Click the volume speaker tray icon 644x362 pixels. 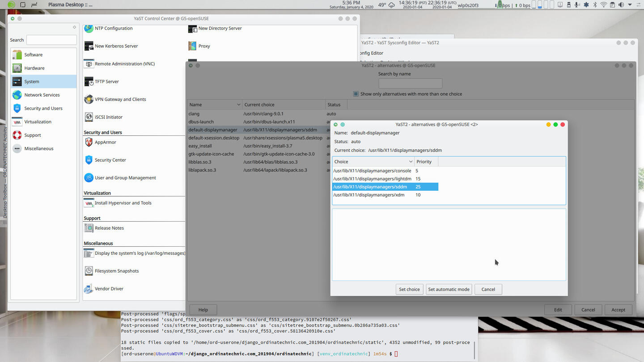[621, 5]
